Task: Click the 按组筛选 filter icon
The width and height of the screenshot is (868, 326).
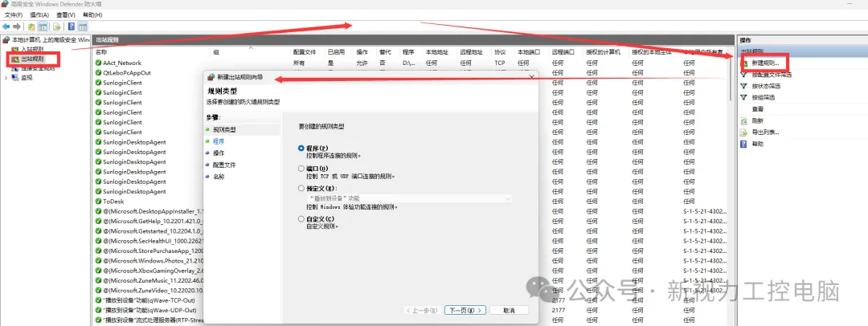Action: [744, 97]
